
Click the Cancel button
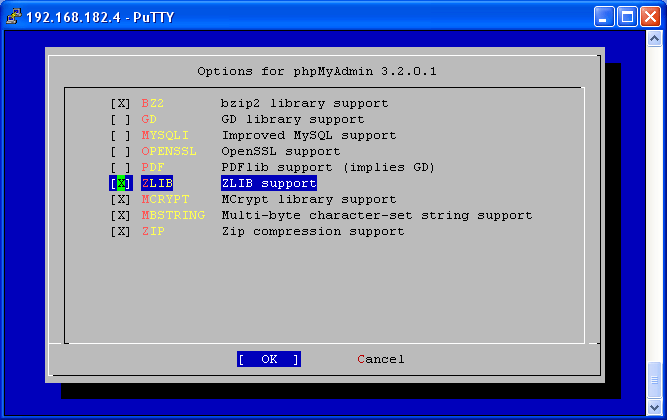(381, 359)
